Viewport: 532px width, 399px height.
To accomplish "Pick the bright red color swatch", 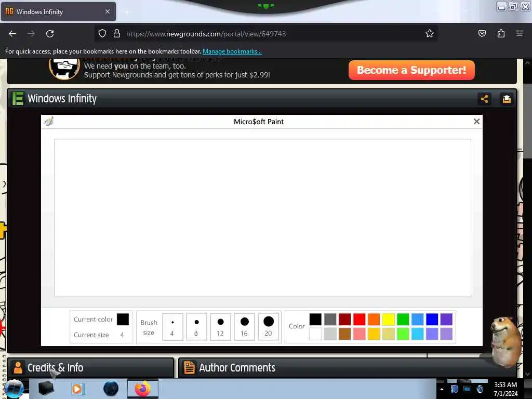I will click(360, 320).
